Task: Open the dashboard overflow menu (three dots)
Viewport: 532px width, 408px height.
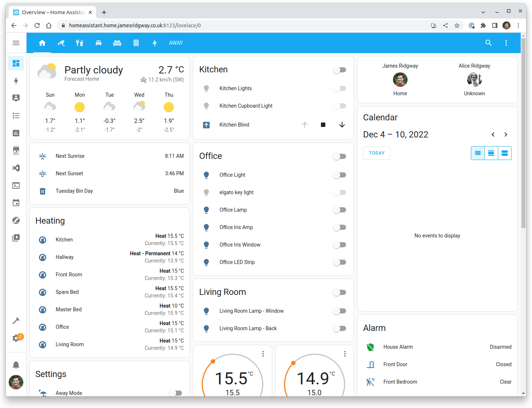Action: point(506,43)
